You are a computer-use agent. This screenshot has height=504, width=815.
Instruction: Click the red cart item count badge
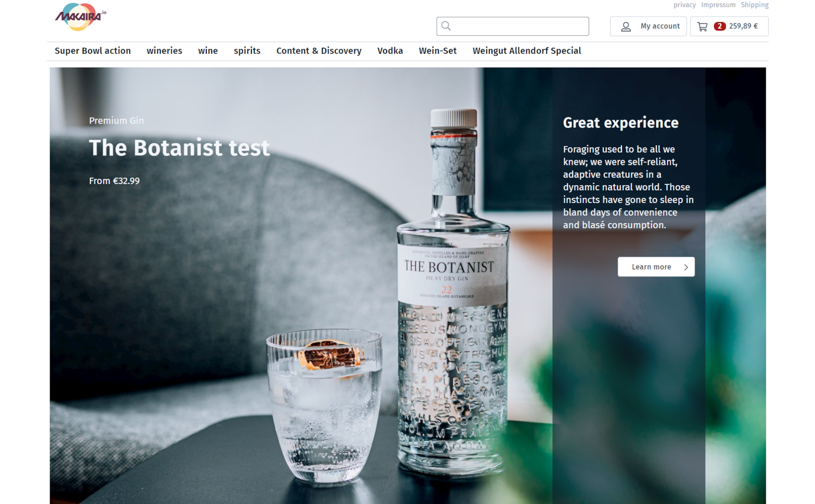tap(719, 26)
